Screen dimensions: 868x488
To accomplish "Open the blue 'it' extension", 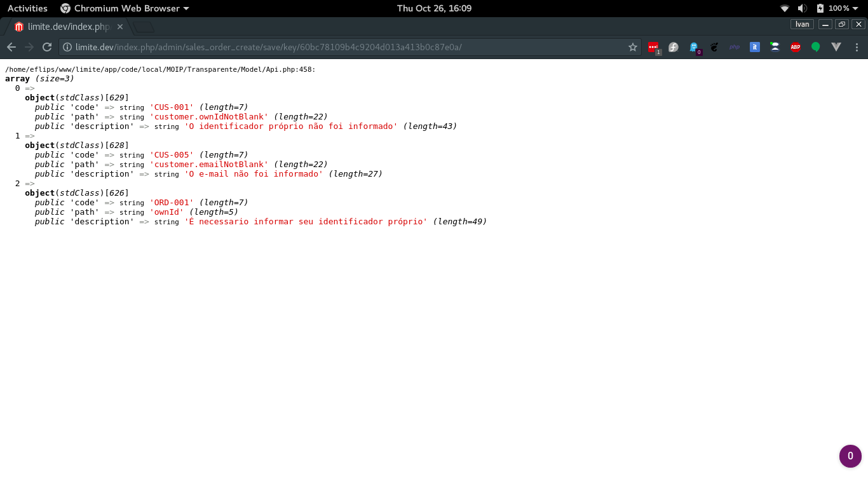I will [755, 47].
